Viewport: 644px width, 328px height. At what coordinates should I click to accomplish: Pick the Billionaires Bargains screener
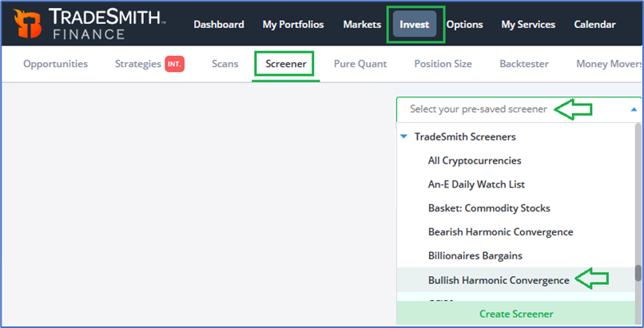(475, 256)
